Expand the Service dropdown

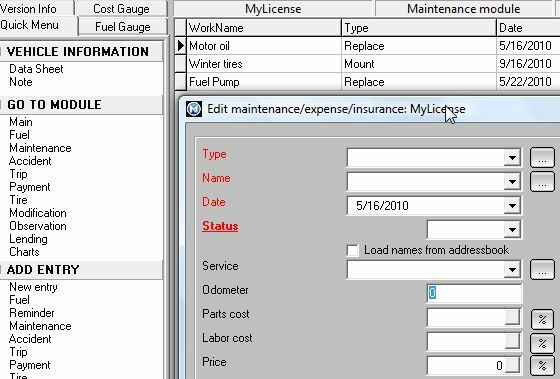(512, 270)
